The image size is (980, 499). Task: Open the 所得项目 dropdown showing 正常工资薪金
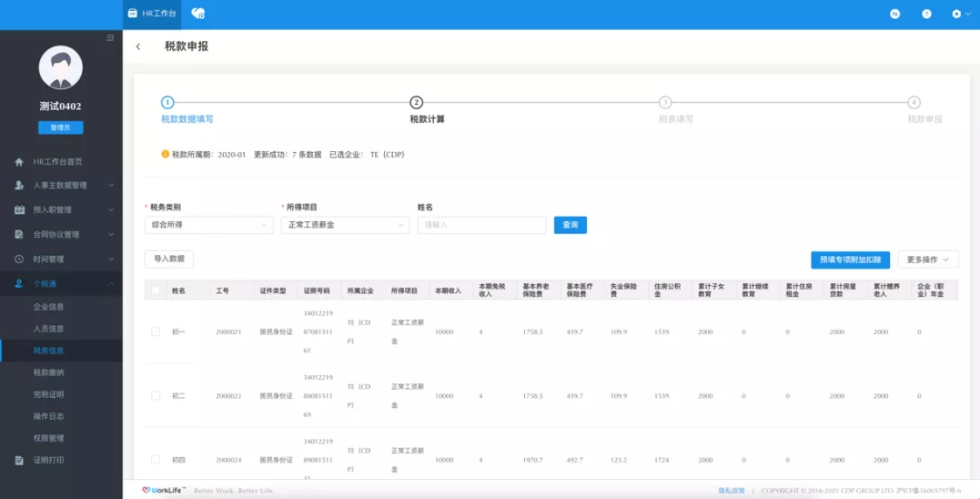(x=345, y=225)
